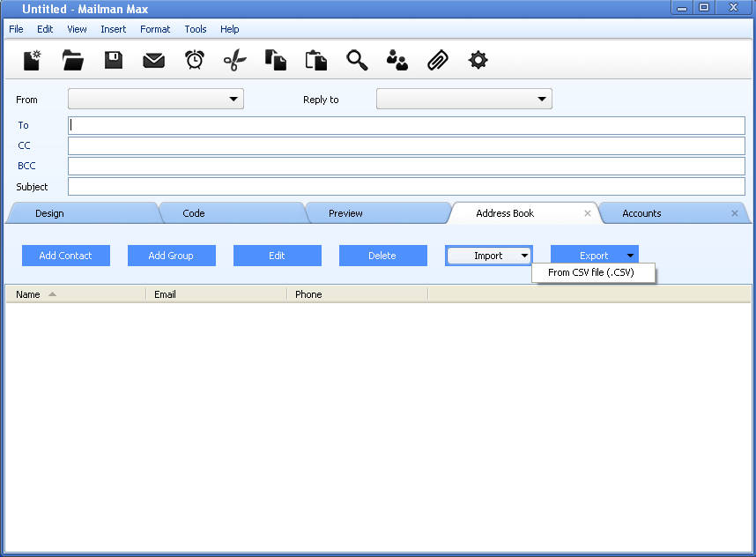Sort contacts by Phone column header
Viewport: 756px width, 557px height.
pos(357,294)
